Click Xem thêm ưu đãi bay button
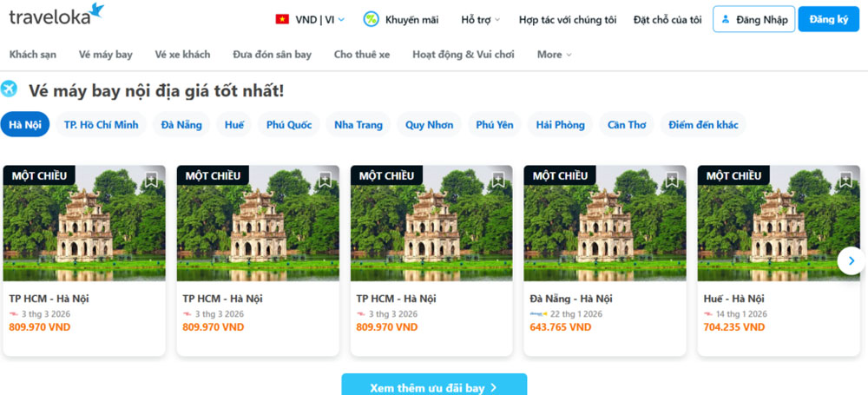Screen dimensions: 868x395 (x=434, y=385)
